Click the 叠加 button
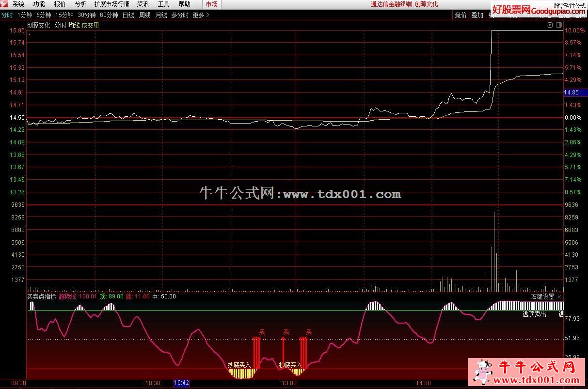The width and height of the screenshot is (588, 389). tap(477, 15)
